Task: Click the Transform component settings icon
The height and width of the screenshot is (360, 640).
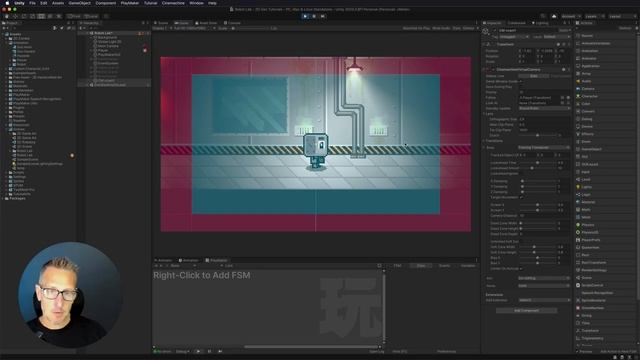Action: click(x=564, y=44)
